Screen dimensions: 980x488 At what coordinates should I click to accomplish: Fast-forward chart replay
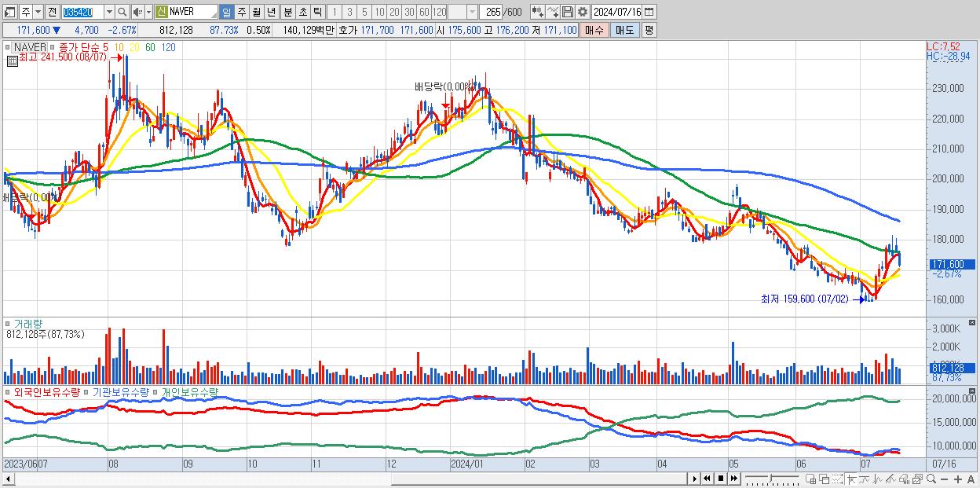pos(733,479)
